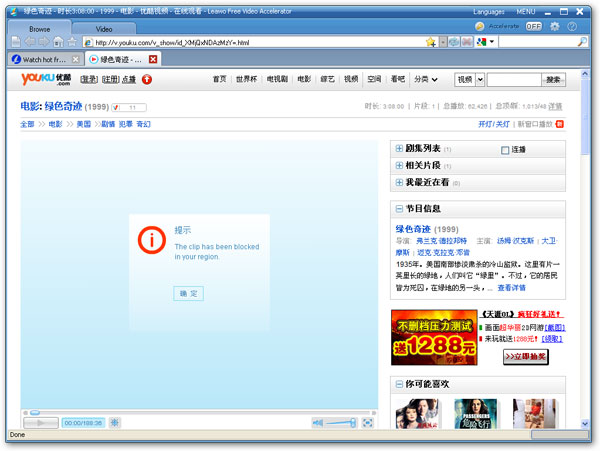This screenshot has height=451, width=600.
Task: Click the Youku search input field
Action: [x=514, y=80]
